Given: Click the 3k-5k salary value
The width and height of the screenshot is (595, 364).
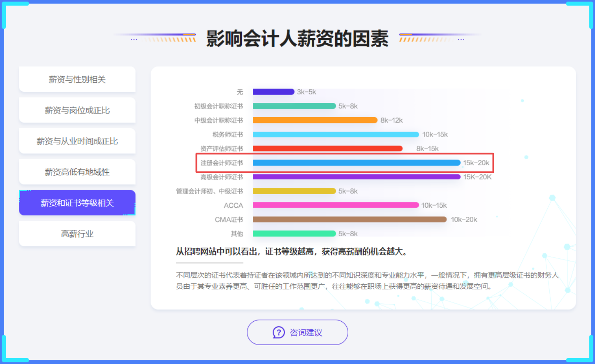Looking at the screenshot, I should point(307,92).
